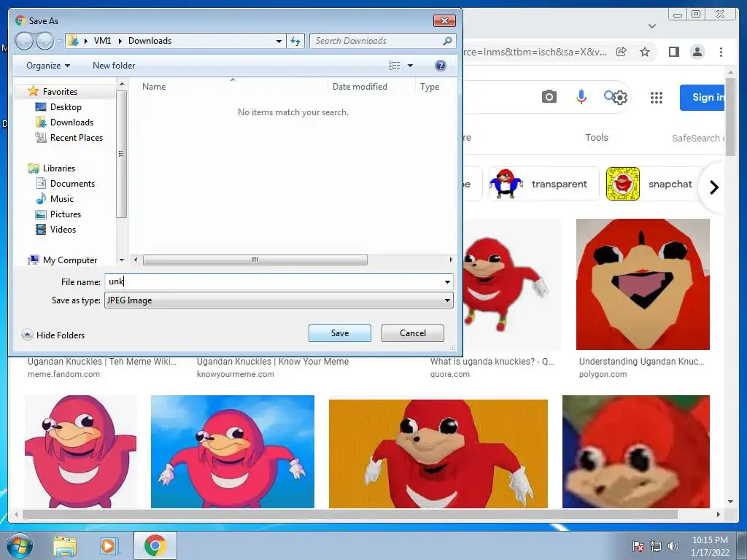Click the next arrow in filter chips
Screen dimensions: 747x560
[713, 187]
